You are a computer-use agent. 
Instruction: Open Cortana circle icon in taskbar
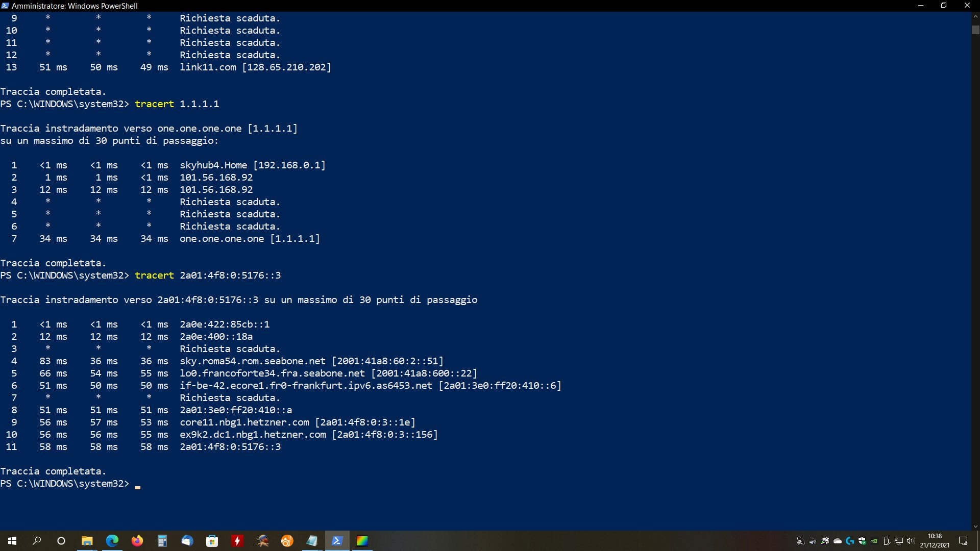tap(61, 541)
